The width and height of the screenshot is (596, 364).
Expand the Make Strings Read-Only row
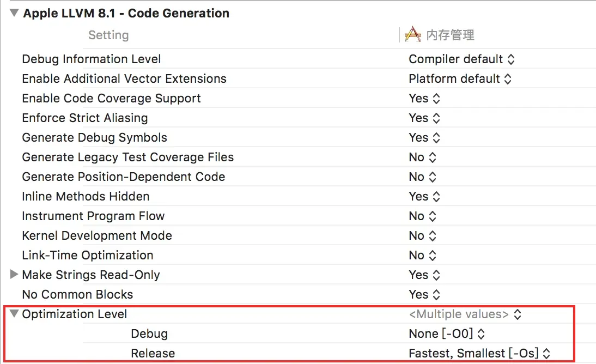(14, 274)
